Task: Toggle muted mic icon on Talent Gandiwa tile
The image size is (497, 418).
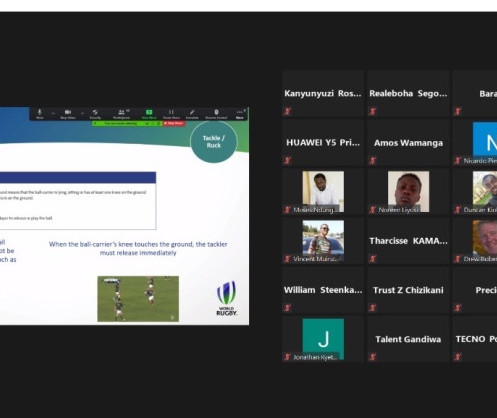Action: pyautogui.click(x=373, y=357)
